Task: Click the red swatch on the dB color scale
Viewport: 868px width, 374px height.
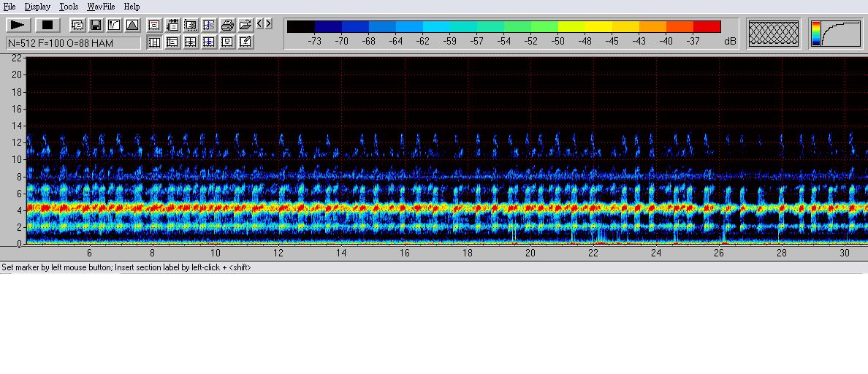Action: coord(707,27)
